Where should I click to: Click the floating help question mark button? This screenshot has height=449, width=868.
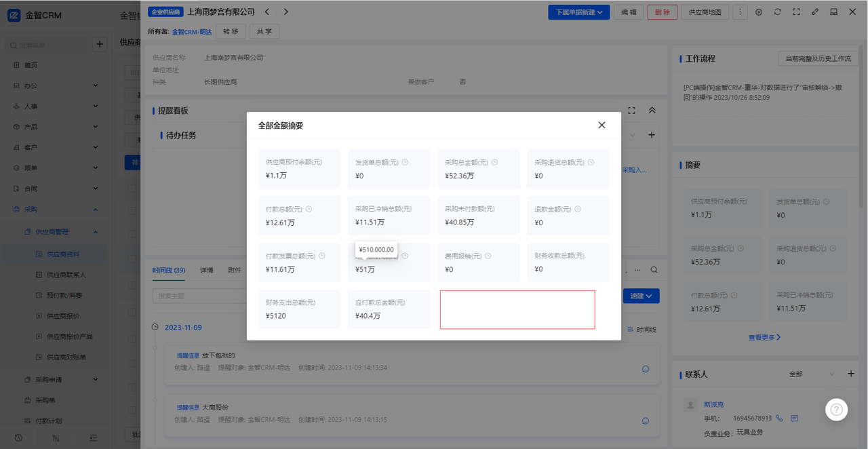point(837,410)
